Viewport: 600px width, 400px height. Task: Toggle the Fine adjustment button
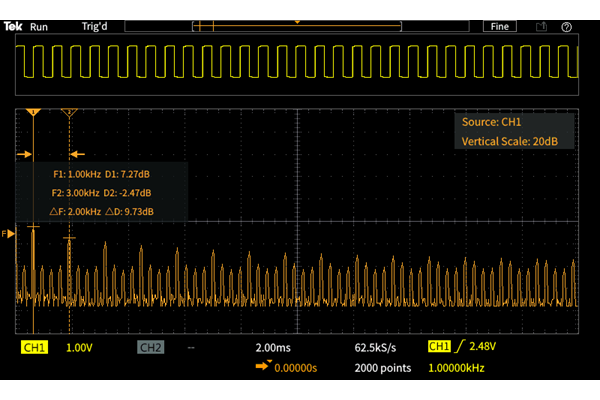tap(501, 27)
